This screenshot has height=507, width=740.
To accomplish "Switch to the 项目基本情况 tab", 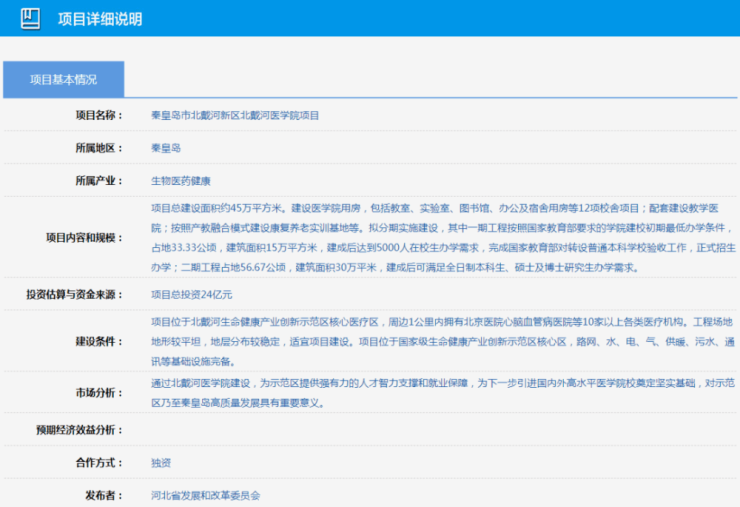I will point(63,79).
